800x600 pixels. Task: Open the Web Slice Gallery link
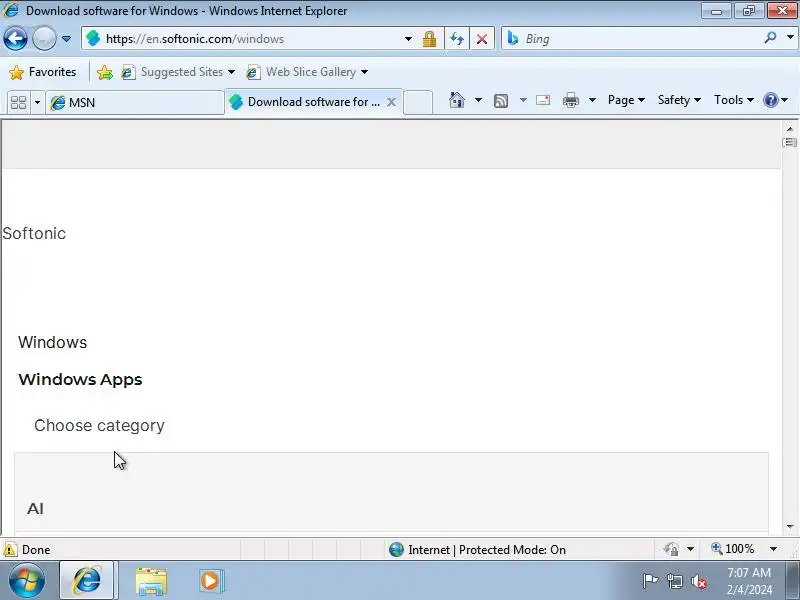coord(307,72)
